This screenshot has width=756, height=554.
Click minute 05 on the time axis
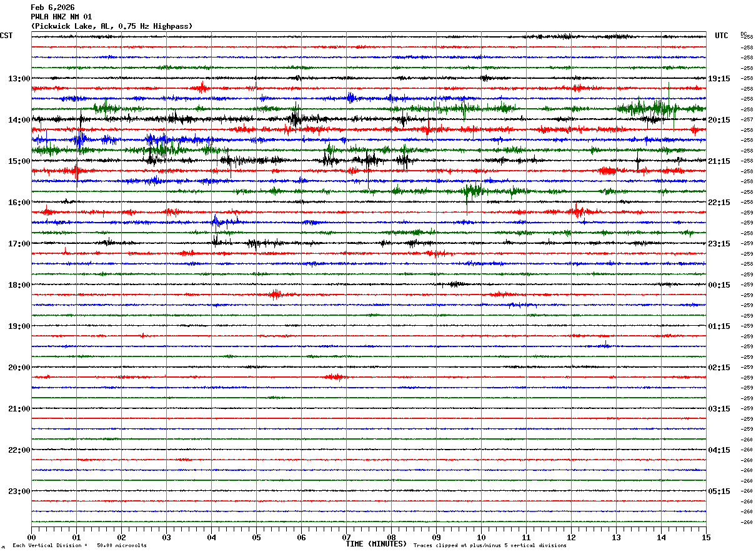256,537
